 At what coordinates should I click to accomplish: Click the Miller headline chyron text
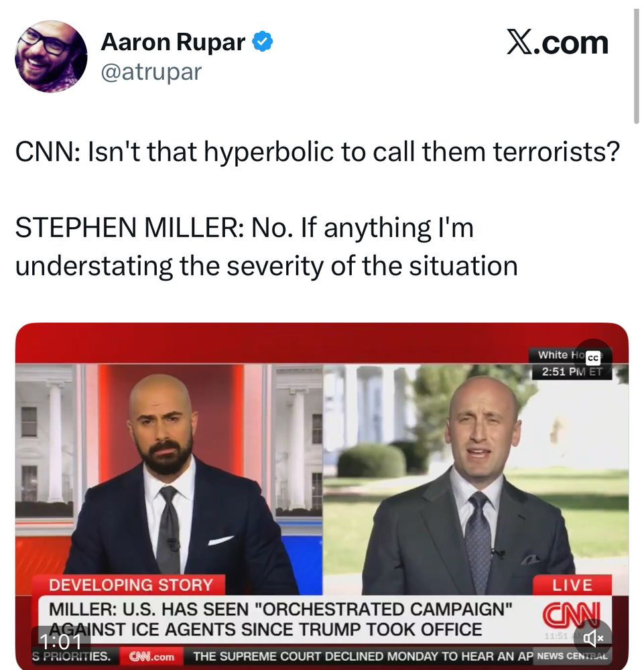click(280, 619)
